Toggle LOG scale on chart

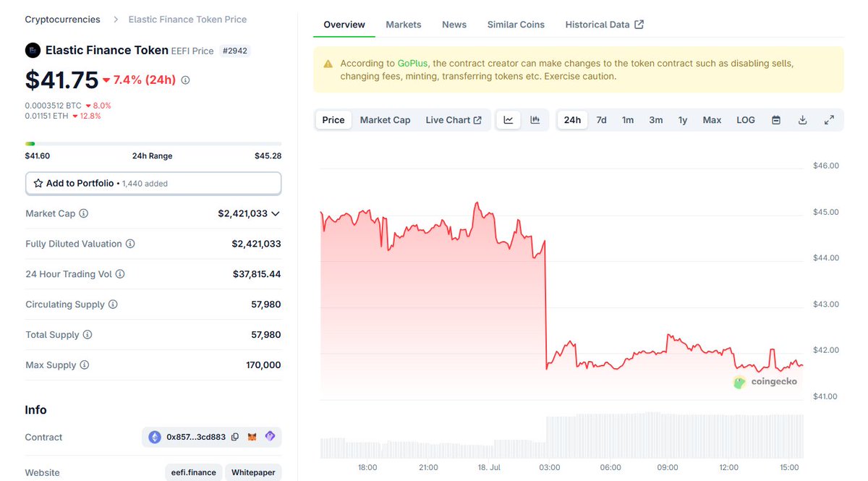coord(746,120)
